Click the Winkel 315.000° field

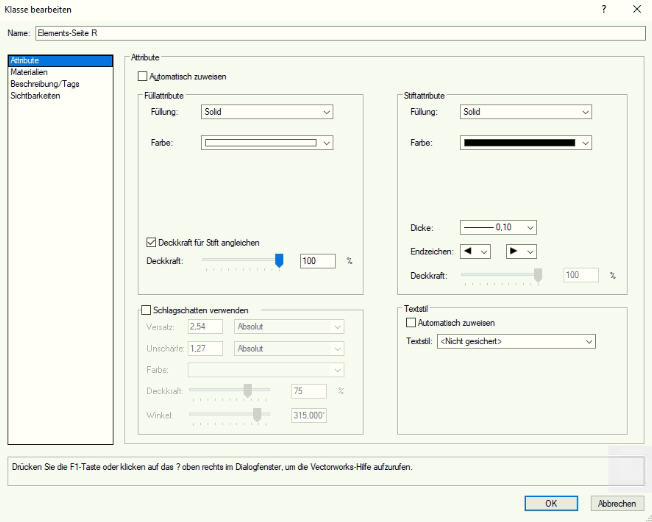click(x=309, y=415)
